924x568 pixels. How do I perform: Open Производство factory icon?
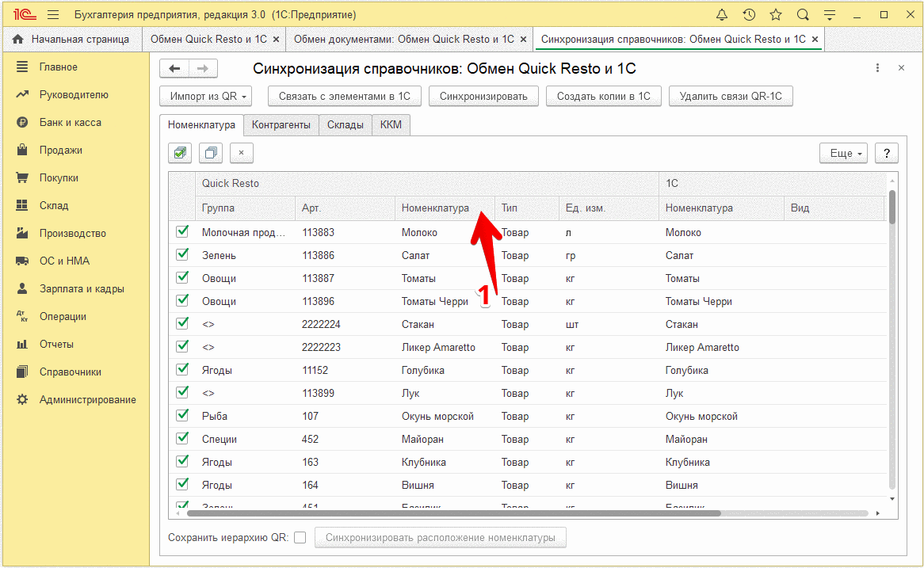pyautogui.click(x=22, y=233)
